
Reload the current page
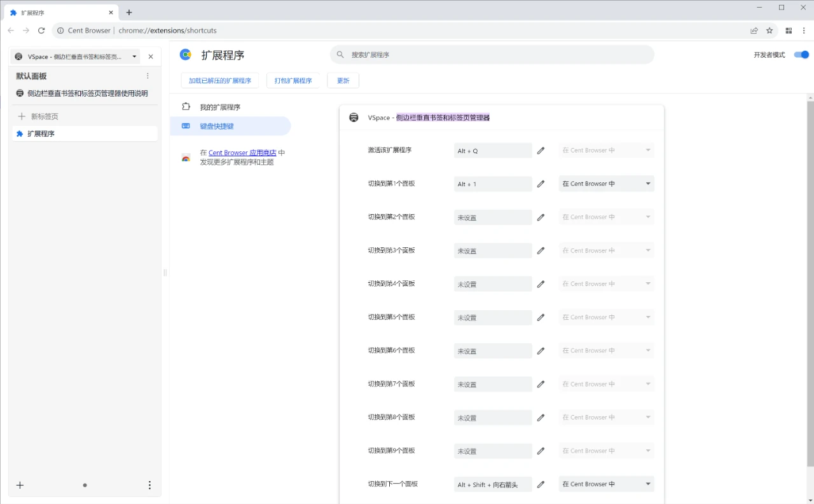(41, 31)
